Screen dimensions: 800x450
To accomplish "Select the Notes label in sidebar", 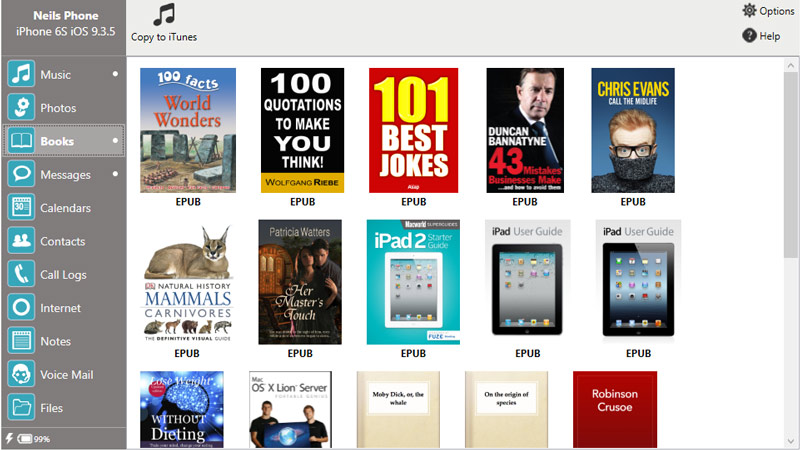I will tap(56, 341).
